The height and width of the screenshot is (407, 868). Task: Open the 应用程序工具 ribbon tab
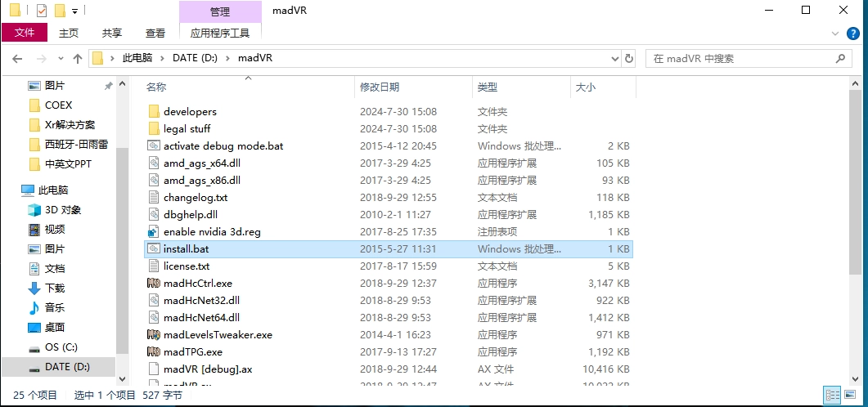click(220, 34)
